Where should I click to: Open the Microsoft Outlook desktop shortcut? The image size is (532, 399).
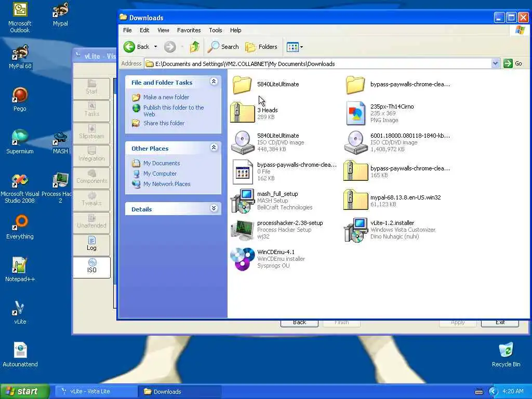[x=20, y=18]
